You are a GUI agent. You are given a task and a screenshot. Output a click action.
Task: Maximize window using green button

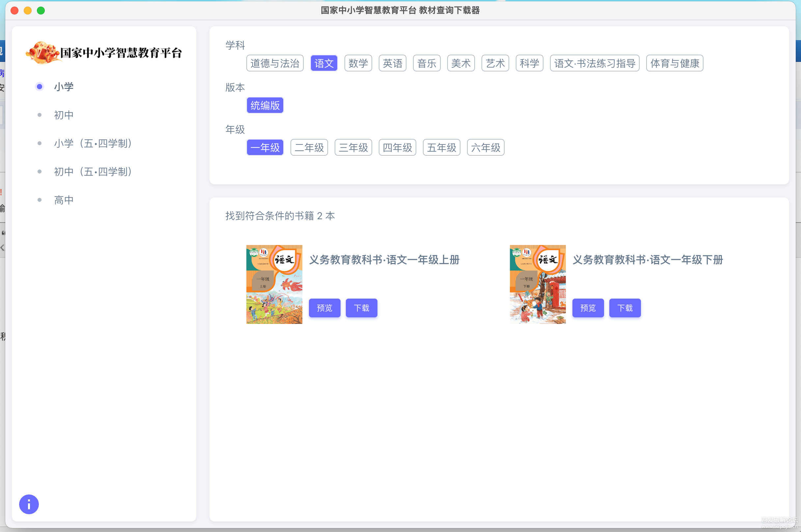point(41,11)
